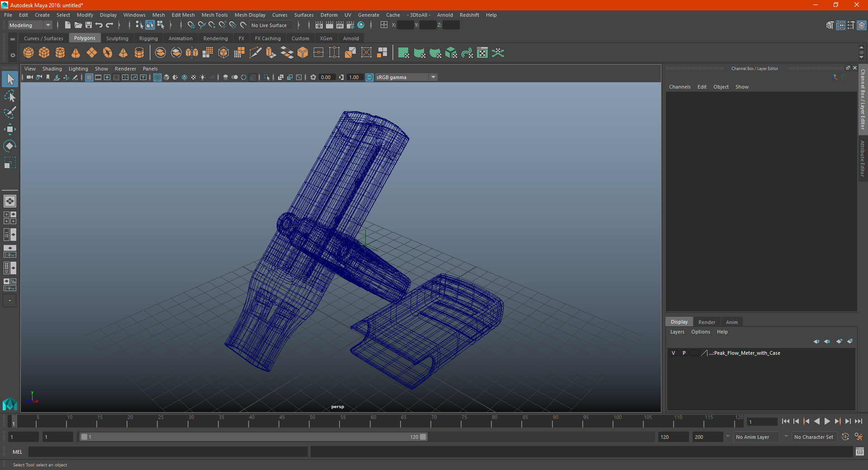The width and height of the screenshot is (868, 470).
Task: Create a polygon cone from the shelf
Action: point(76,53)
